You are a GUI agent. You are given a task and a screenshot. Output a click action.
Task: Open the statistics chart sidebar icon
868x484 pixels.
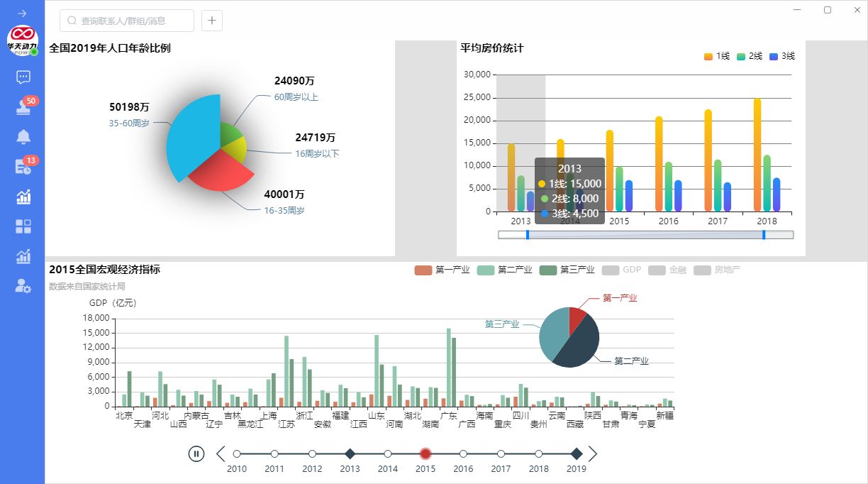click(23, 197)
